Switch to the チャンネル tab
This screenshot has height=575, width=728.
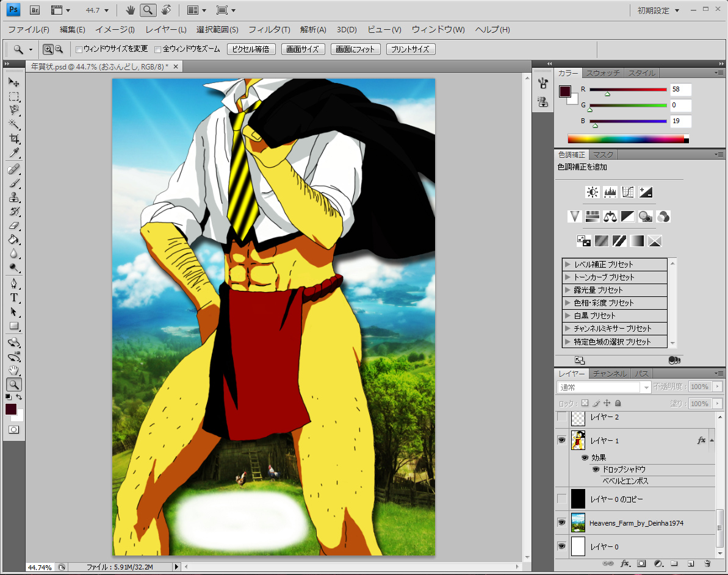610,374
